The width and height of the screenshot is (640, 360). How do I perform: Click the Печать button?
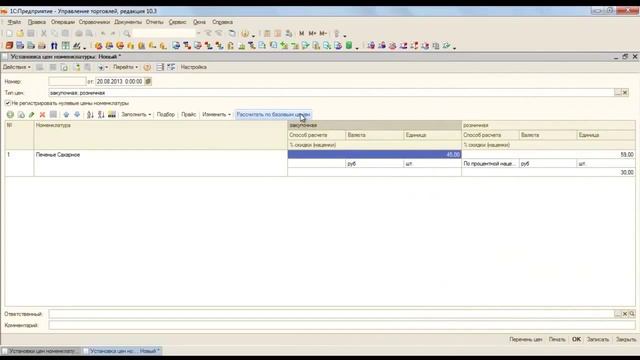[557, 340]
